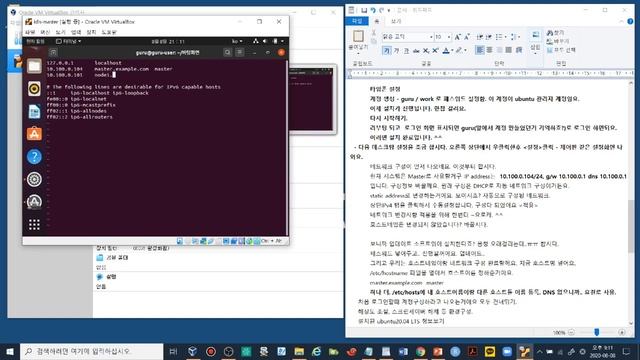
Task: Open bullet list style dropdown
Action: pyautogui.click(x=505, y=37)
